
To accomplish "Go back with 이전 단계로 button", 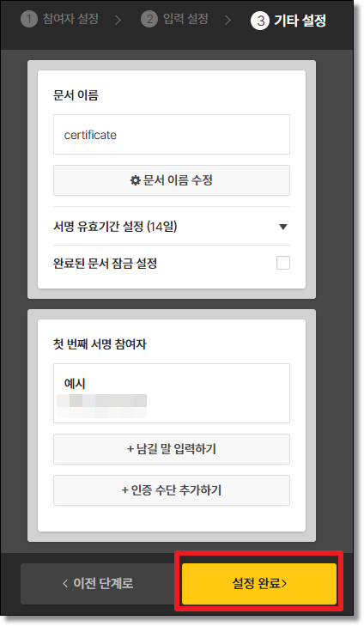I will [x=98, y=584].
